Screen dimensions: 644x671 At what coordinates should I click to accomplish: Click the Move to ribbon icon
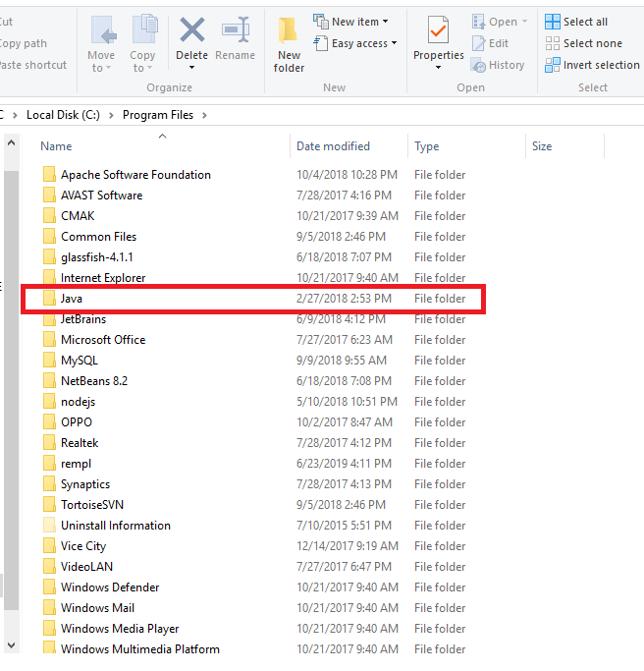(103, 29)
